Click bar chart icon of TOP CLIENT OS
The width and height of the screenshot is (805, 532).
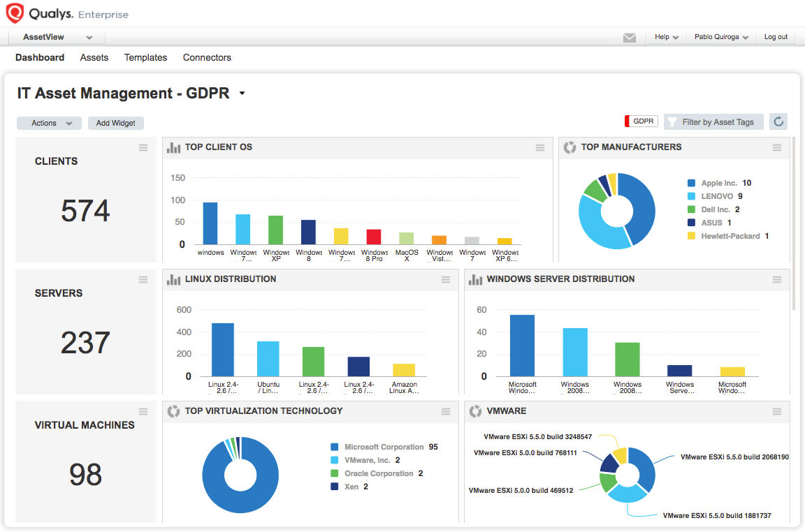pyautogui.click(x=173, y=148)
